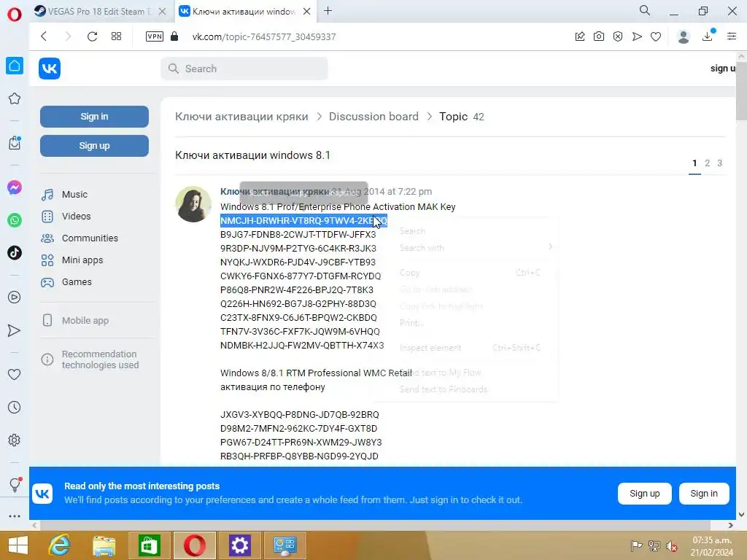Viewport: 747px width, 560px height.
Task: Open sidebar bookmarks star icon
Action: tap(15, 98)
